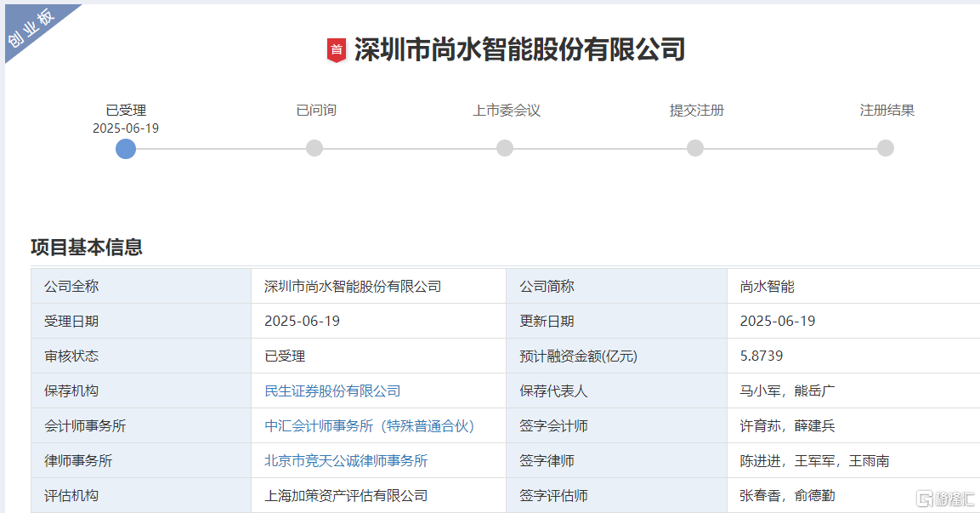Click the 已受理 stage label above timeline

pos(126,111)
